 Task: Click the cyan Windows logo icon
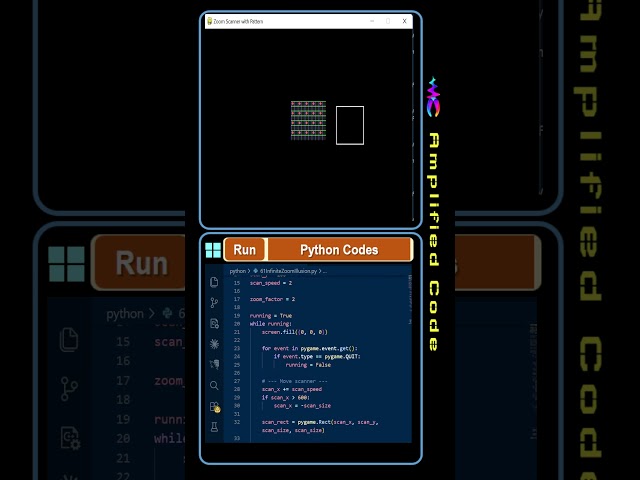click(x=213, y=250)
